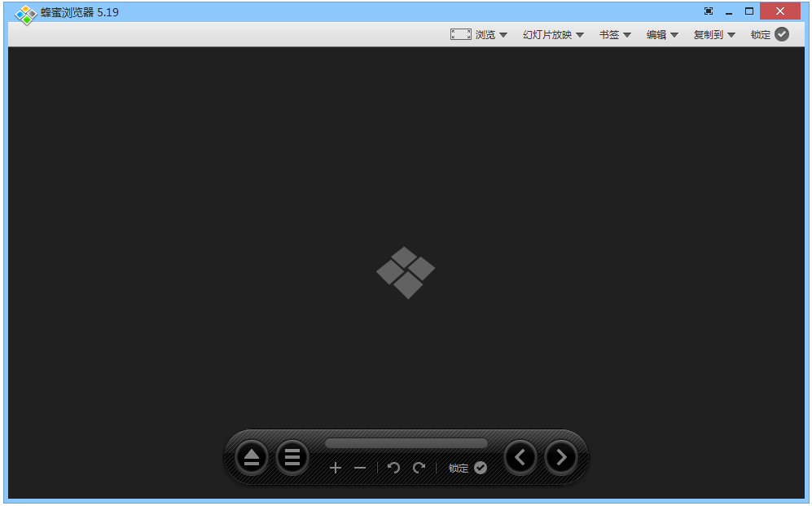Open the list menu button in control bar
Screen dimensions: 812x506
click(292, 457)
